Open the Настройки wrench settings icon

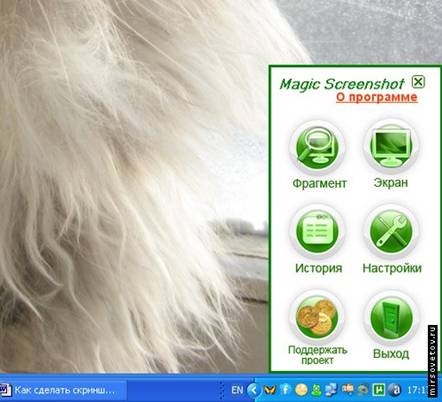tap(391, 231)
